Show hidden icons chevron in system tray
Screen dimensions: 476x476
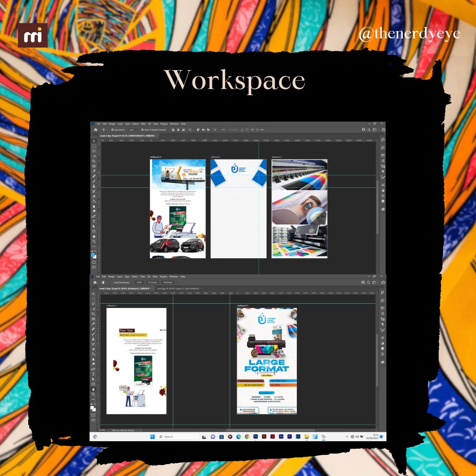tap(347, 436)
